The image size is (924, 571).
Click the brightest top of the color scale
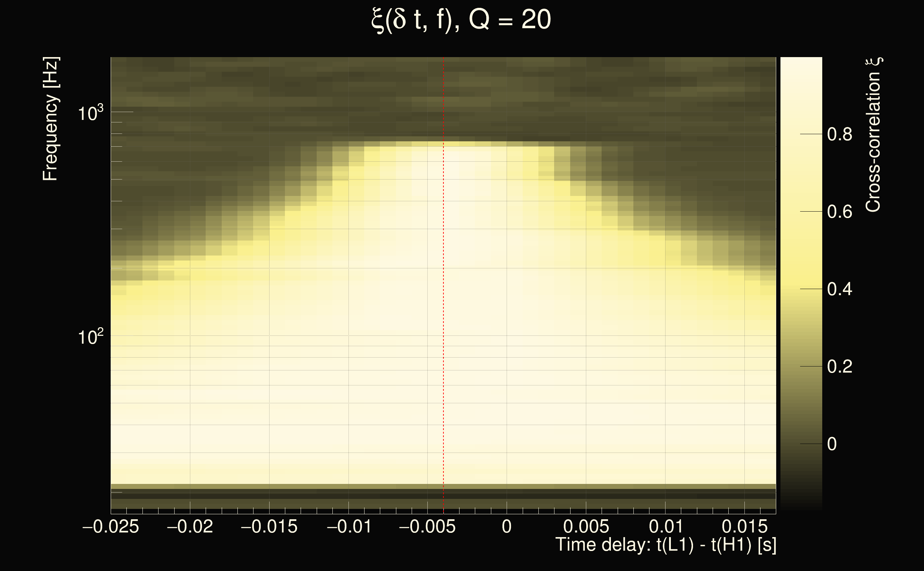[801, 61]
